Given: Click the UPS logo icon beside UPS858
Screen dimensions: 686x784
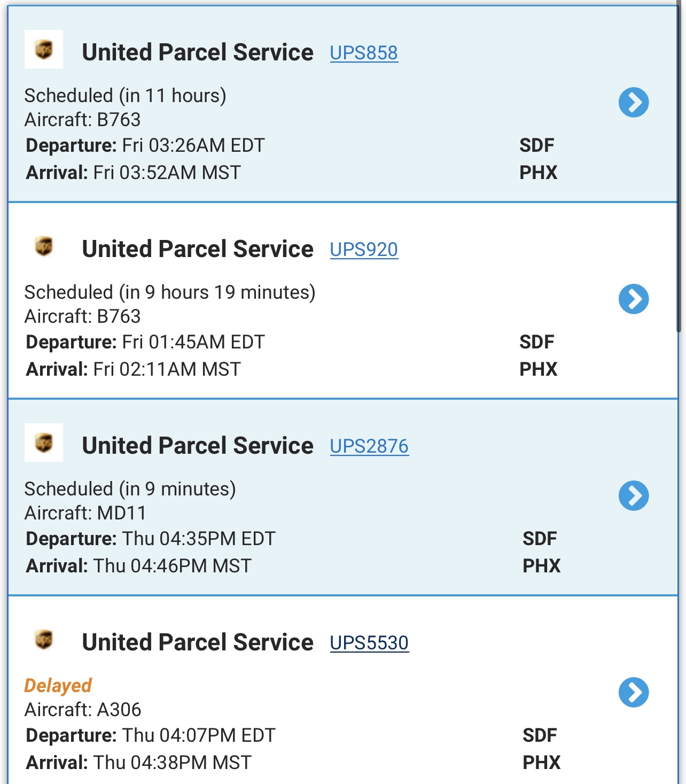Looking at the screenshot, I should pos(44,50).
